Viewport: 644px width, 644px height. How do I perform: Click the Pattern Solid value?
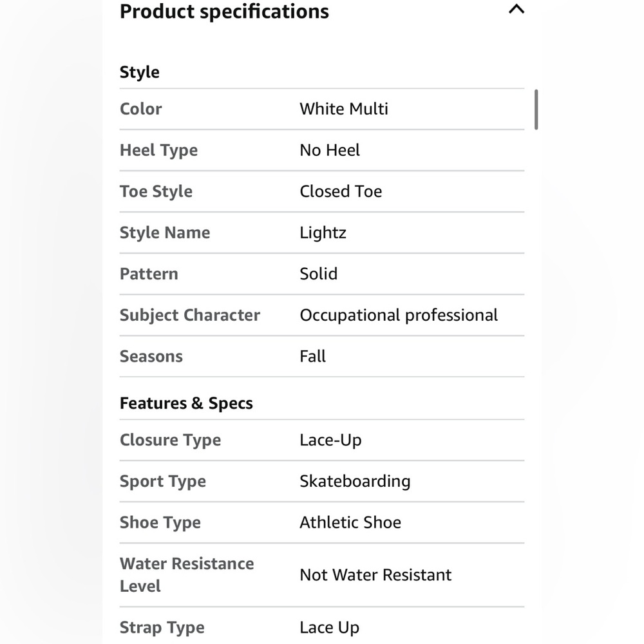click(x=319, y=274)
